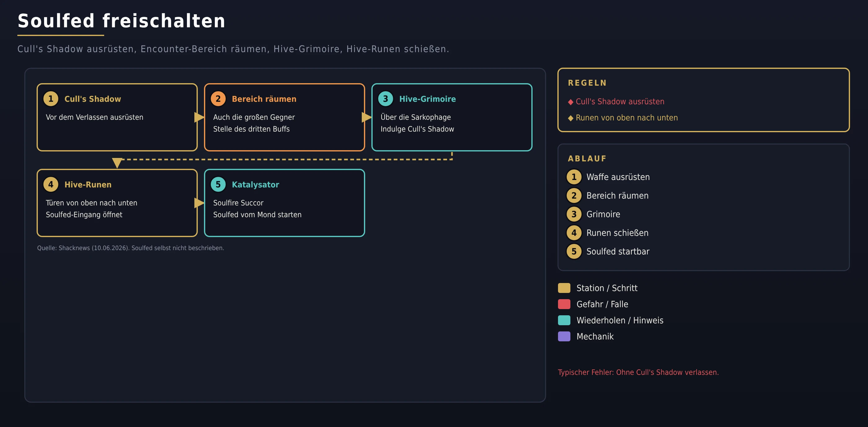This screenshot has height=427, width=868.
Task: Click red diamond before Cull's Shadow ausrüsten
Action: pyautogui.click(x=570, y=102)
